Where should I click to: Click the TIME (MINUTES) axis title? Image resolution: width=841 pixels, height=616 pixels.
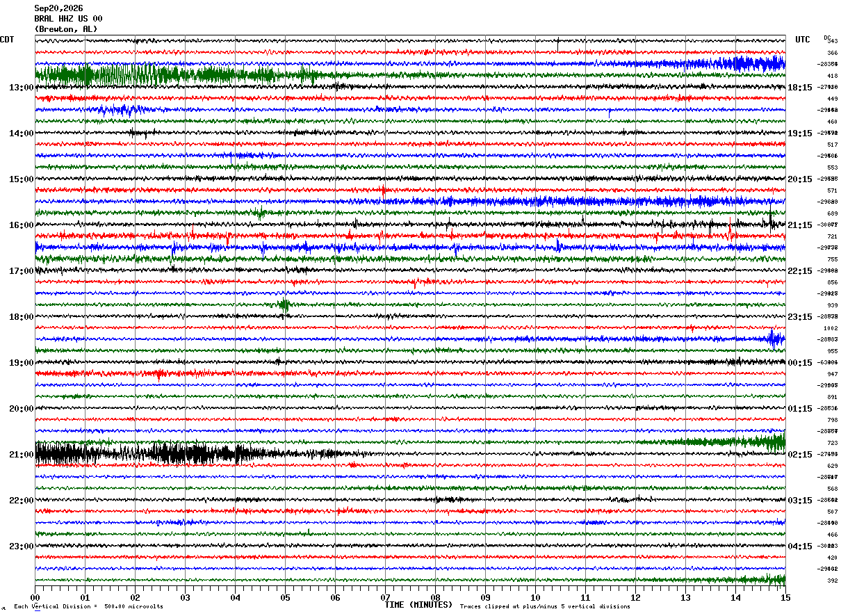click(418, 605)
